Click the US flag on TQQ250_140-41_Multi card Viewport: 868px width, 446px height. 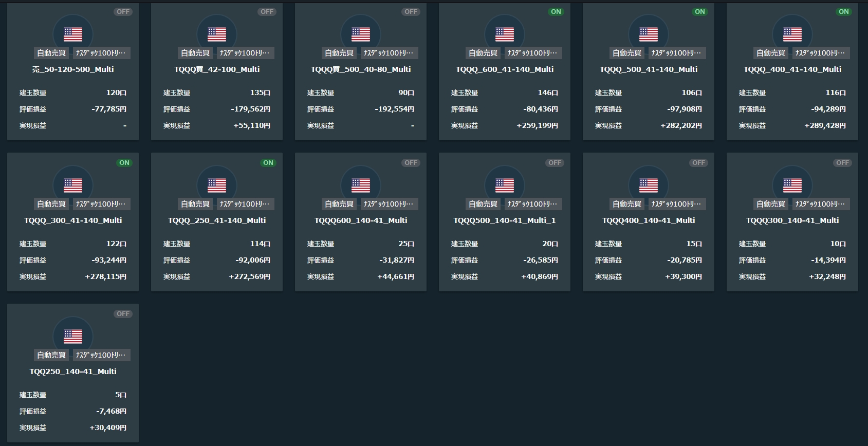point(73,337)
